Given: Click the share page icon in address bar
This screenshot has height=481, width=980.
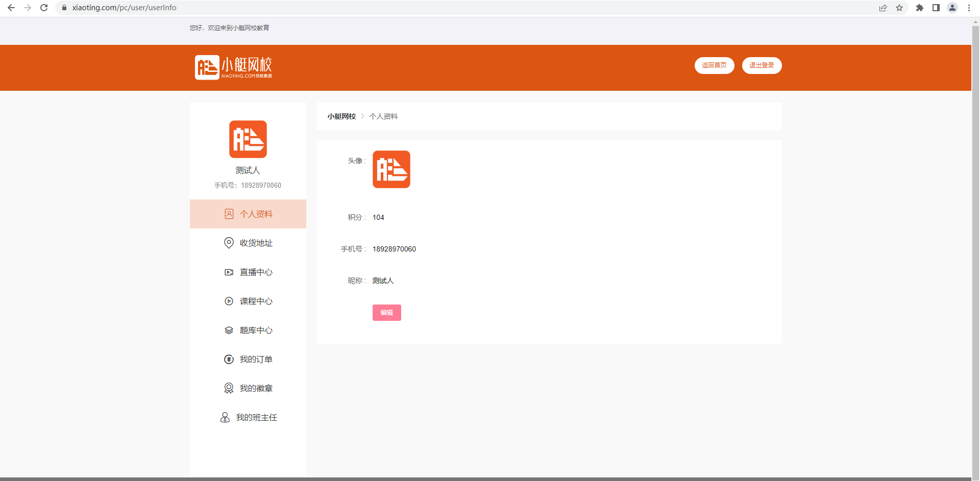Looking at the screenshot, I should pyautogui.click(x=883, y=8).
